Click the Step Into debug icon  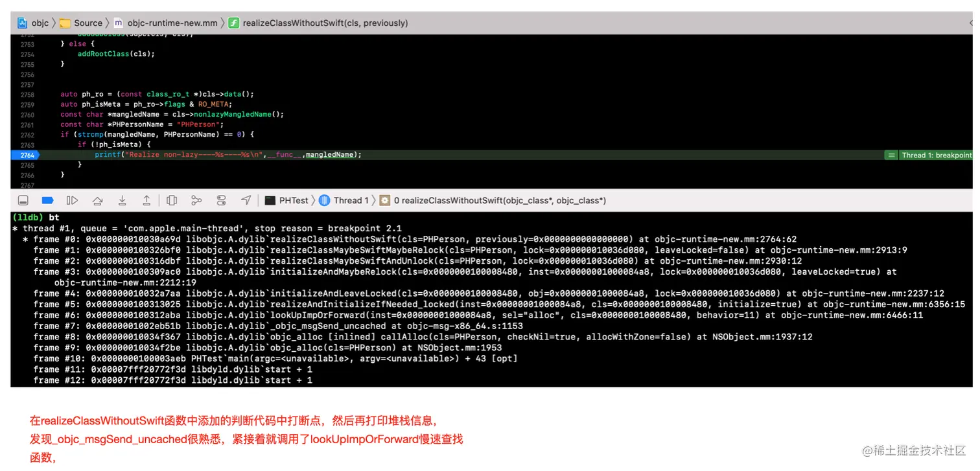coord(122,200)
